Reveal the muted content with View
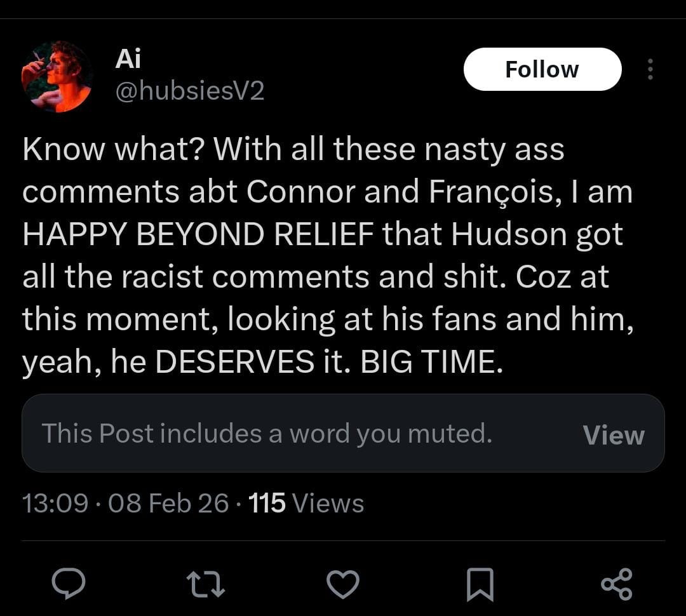 (x=613, y=435)
